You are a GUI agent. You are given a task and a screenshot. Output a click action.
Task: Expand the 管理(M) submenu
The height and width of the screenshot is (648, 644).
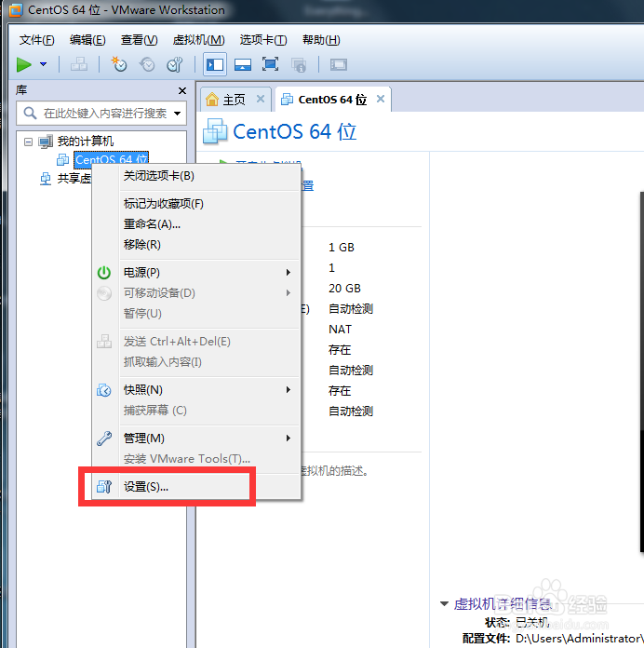195,439
